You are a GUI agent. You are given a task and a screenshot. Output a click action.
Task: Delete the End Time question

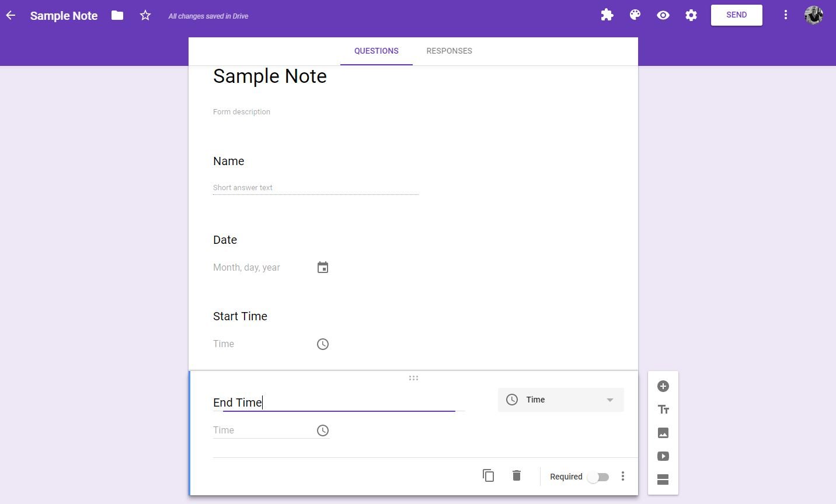coord(517,476)
